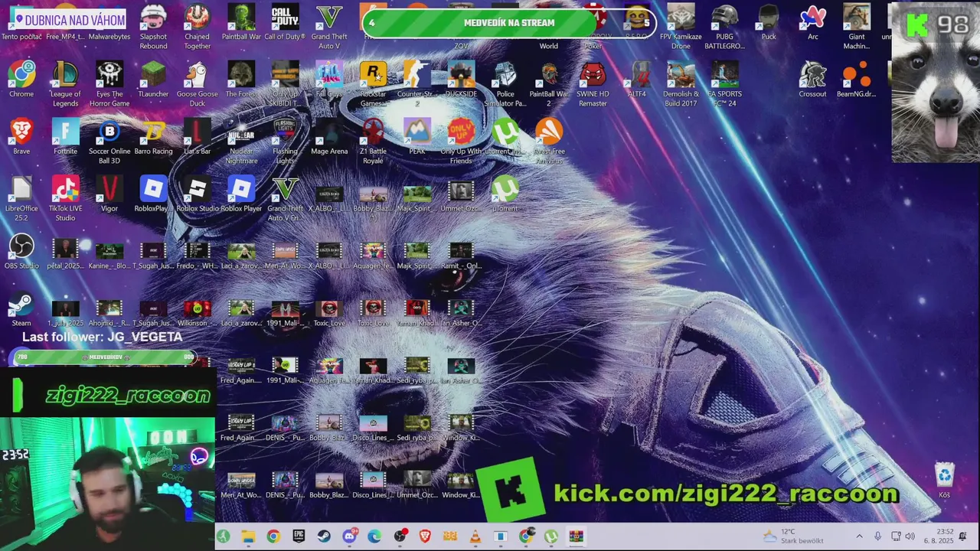Launch Chained Together desktop icon
980x551 pixels.
pyautogui.click(x=197, y=27)
